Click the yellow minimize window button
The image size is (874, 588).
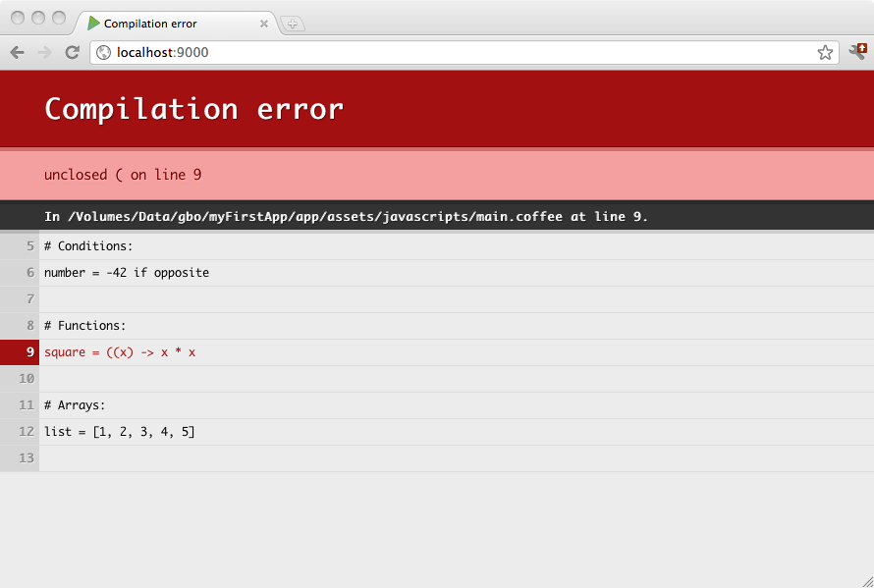pyautogui.click(x=38, y=18)
